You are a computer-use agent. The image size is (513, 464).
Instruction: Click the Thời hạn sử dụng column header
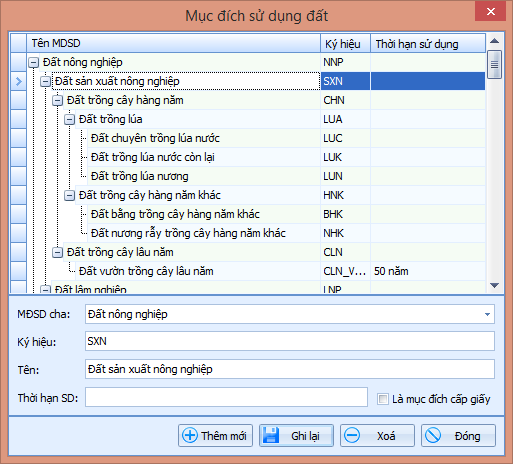coord(428,43)
